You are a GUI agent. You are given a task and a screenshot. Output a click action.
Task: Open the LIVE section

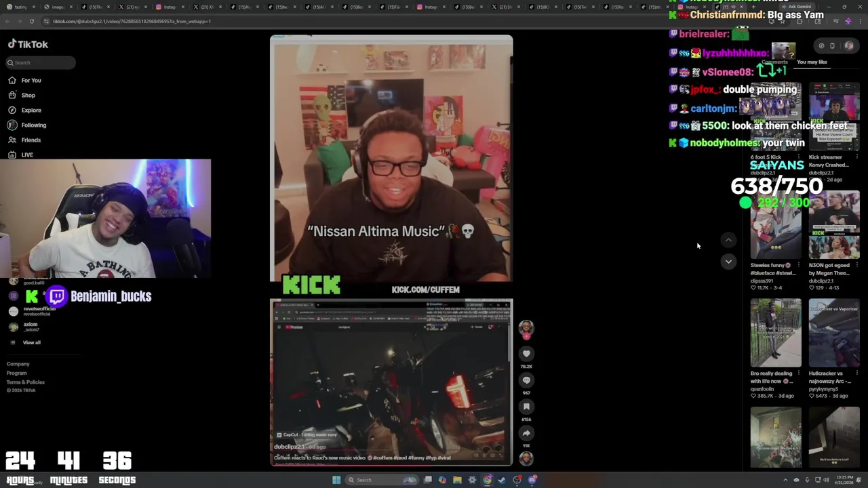point(20,155)
